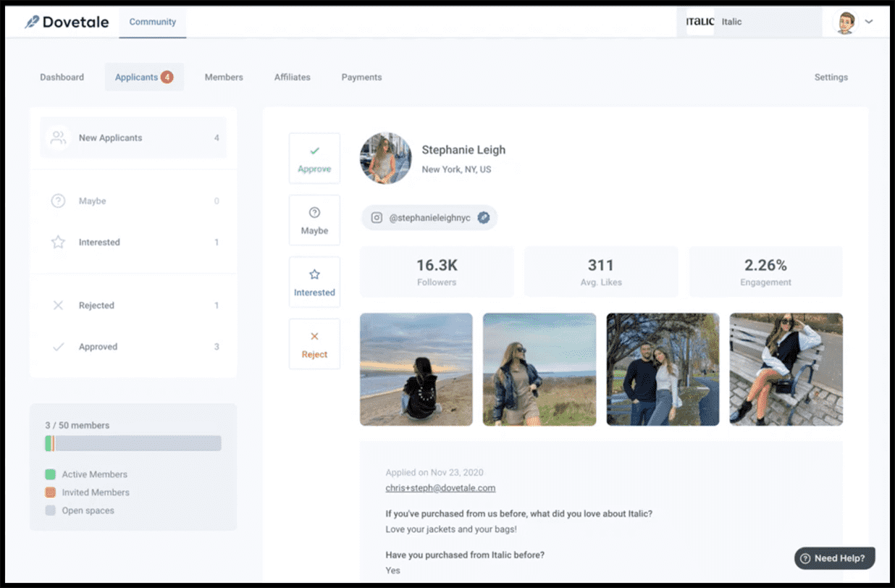This screenshot has height=588, width=895.
Task: Mark applicant with Maybe question icon
Action: [314, 213]
